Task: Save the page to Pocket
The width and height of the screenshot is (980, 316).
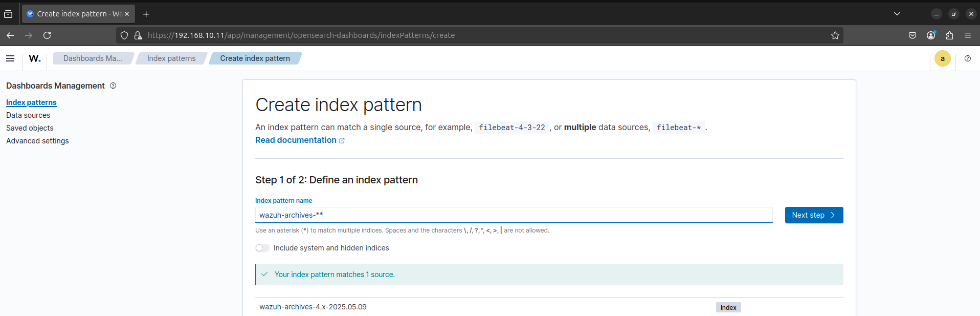Action: 912,35
